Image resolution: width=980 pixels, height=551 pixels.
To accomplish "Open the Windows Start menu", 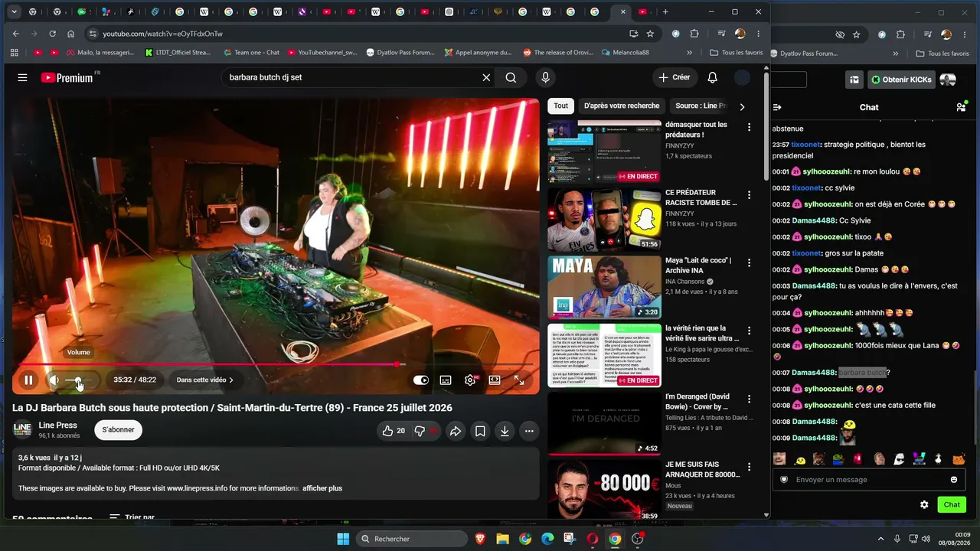I will (343, 539).
